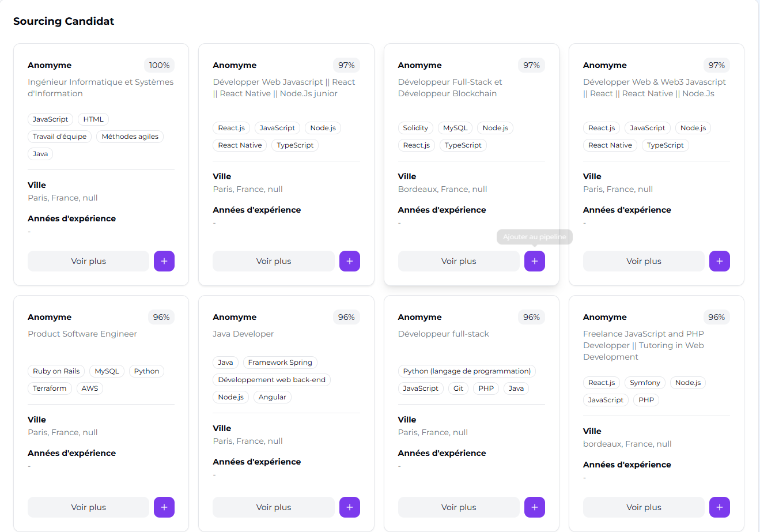Click MySQL tag on the Blockchain developer card
This screenshot has width=760, height=532.
455,128
